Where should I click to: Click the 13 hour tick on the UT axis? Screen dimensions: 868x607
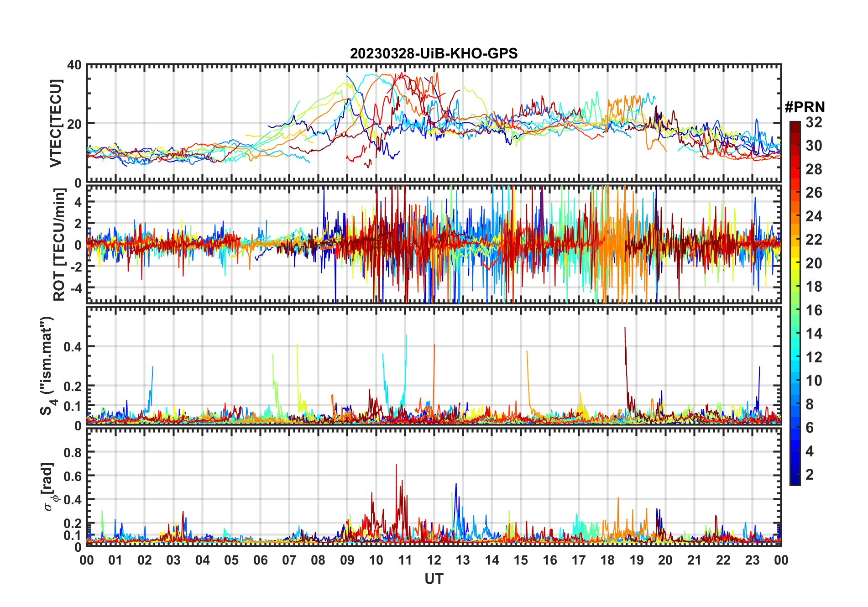(x=463, y=560)
